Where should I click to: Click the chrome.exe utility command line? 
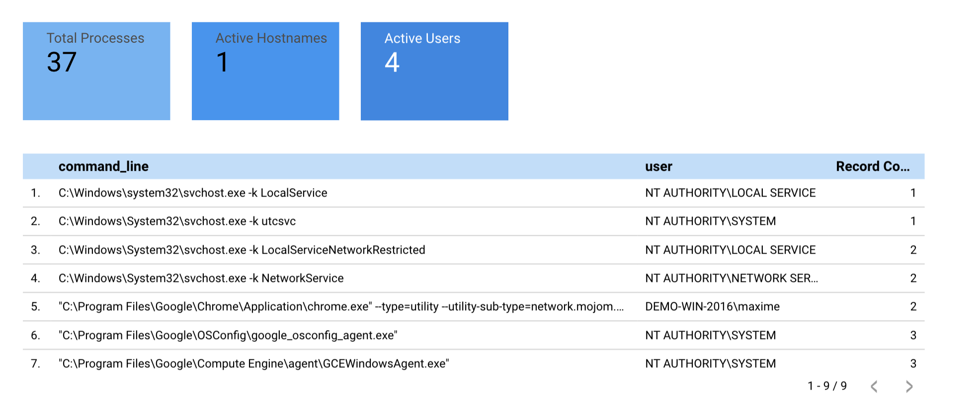(x=341, y=307)
